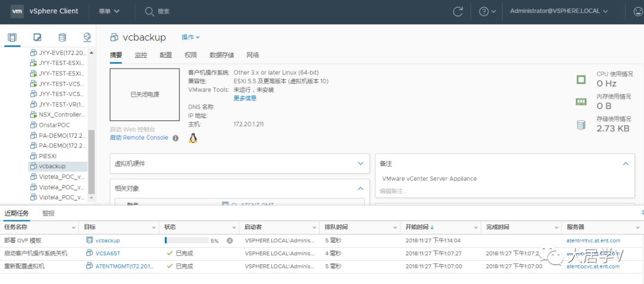Click the VM icon for OnstarPOC in tree
This screenshot has width=644, height=284.
click(33, 125)
